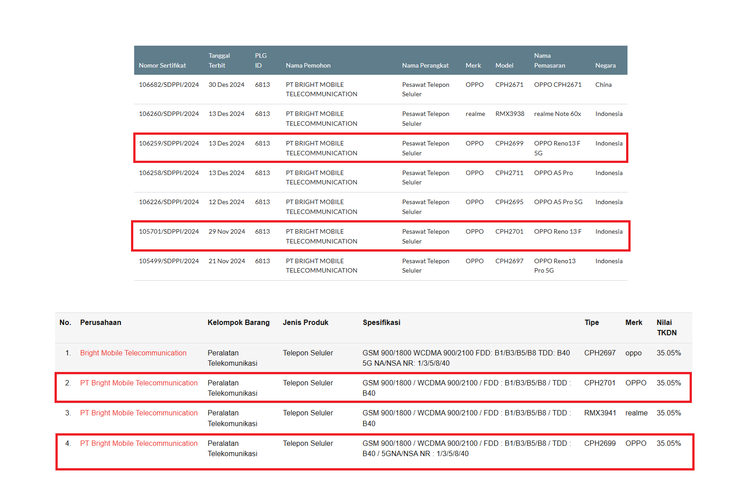Image resolution: width=750 pixels, height=500 pixels.
Task: Click the Negara column header
Action: [607, 66]
